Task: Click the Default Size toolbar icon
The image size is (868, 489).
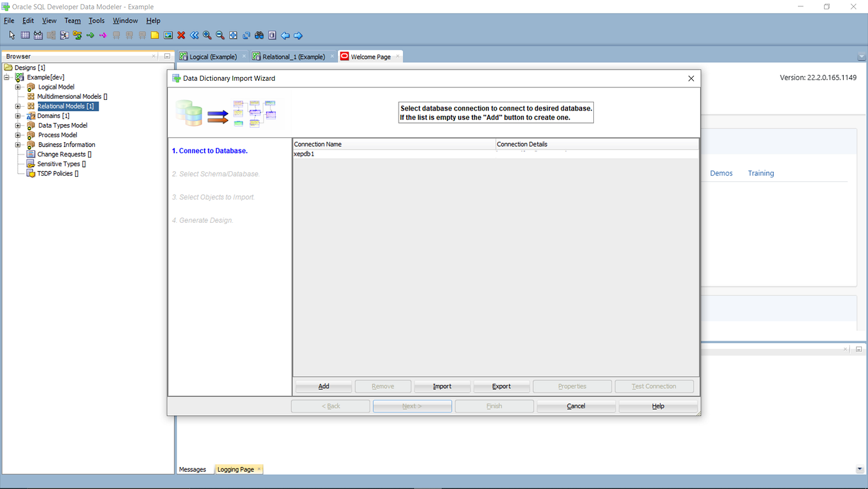Action: (246, 35)
